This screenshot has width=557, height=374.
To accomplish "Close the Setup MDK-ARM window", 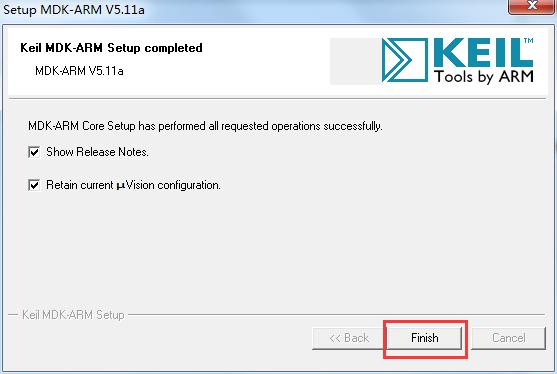I will point(532,6).
